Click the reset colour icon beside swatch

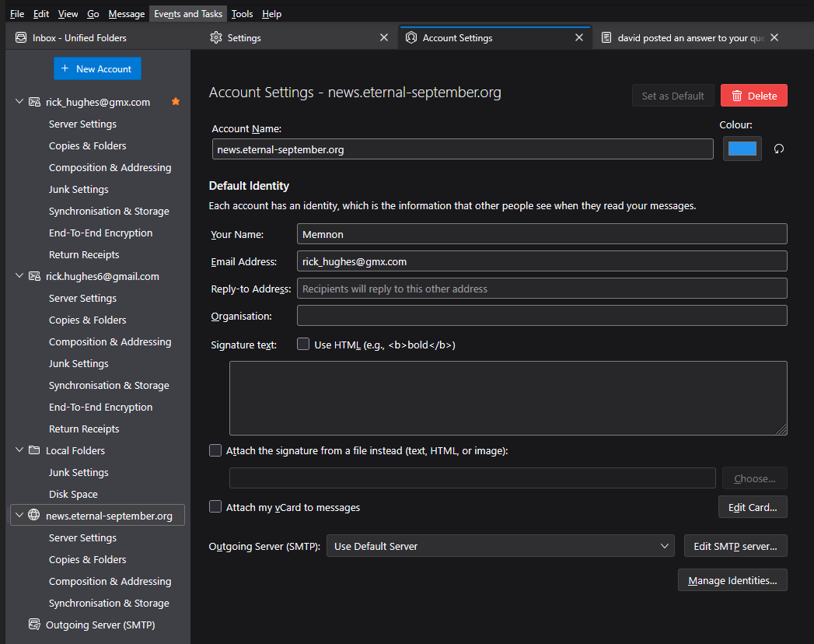coord(778,149)
